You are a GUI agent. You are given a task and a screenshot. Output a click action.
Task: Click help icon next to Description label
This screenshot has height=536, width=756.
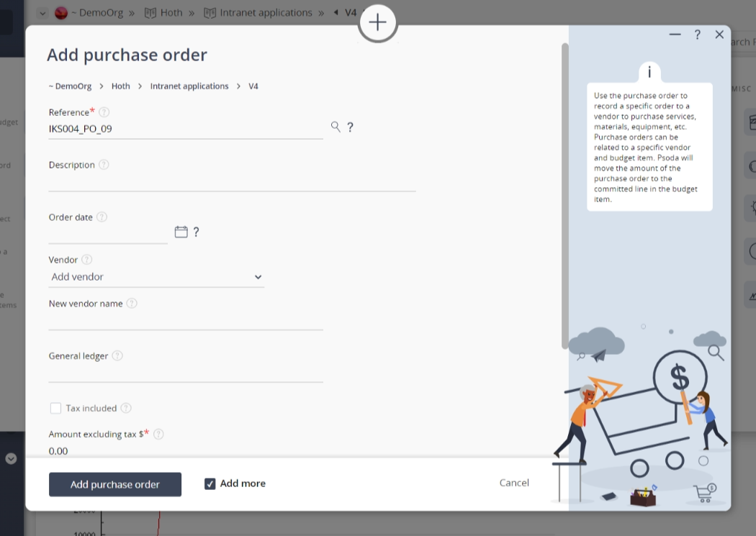[104, 165]
